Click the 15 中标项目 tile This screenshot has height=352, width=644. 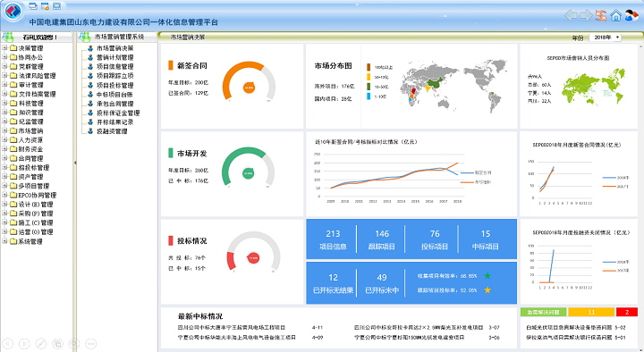pyautogui.click(x=486, y=239)
